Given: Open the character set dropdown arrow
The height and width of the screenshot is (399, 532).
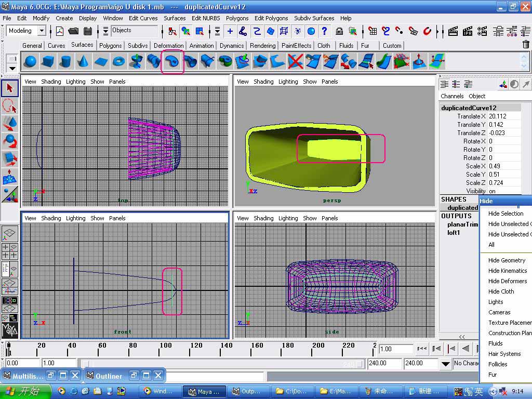Looking at the screenshot, I should point(445,364).
